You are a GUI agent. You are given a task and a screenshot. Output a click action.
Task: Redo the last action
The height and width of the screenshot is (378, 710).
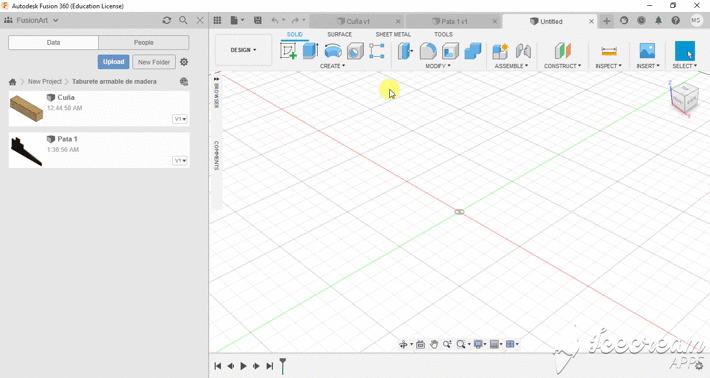coord(295,20)
